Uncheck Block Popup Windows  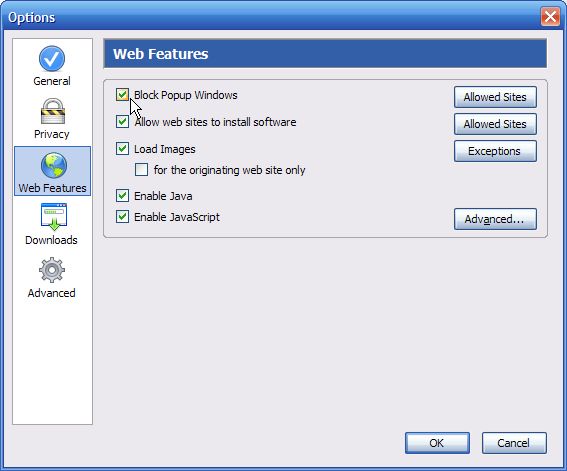pyautogui.click(x=122, y=95)
